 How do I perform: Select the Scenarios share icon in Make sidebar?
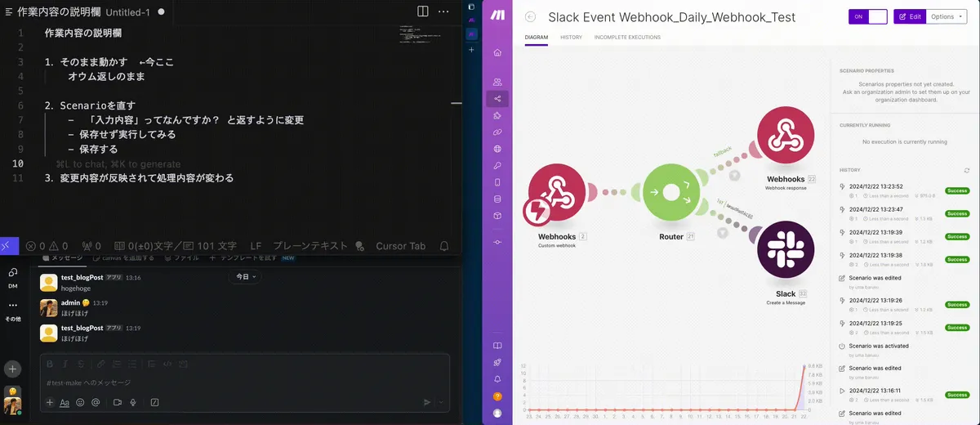pyautogui.click(x=497, y=98)
